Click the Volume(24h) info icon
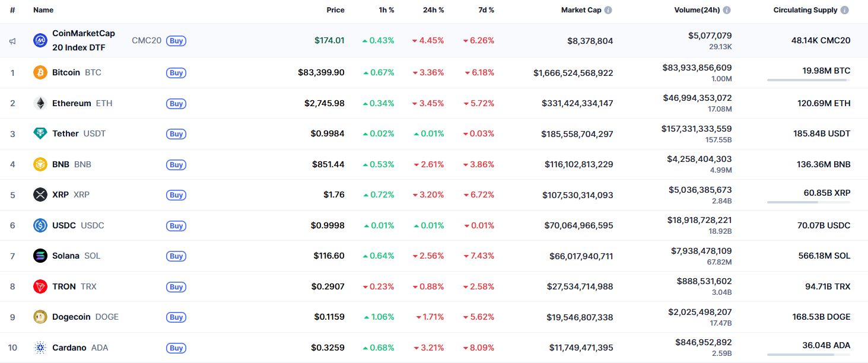The width and height of the screenshot is (868, 363). 727,10
